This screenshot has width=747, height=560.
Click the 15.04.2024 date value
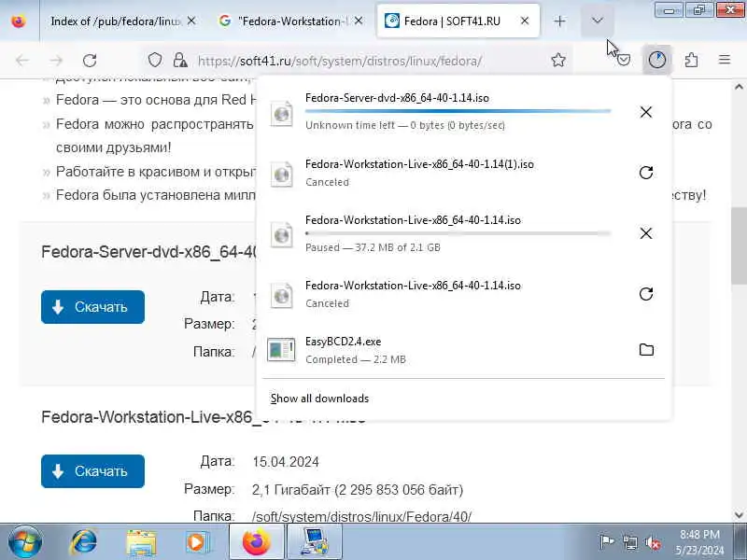286,462
